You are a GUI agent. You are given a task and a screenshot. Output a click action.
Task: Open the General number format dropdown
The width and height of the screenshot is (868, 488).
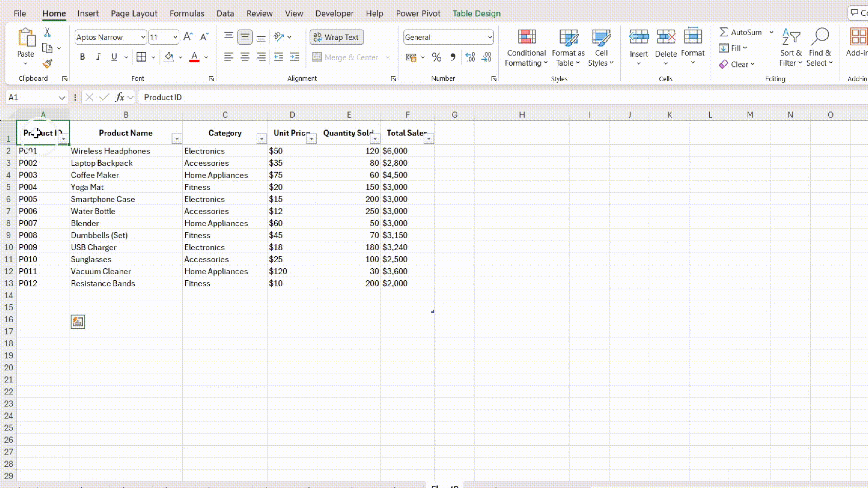(490, 37)
